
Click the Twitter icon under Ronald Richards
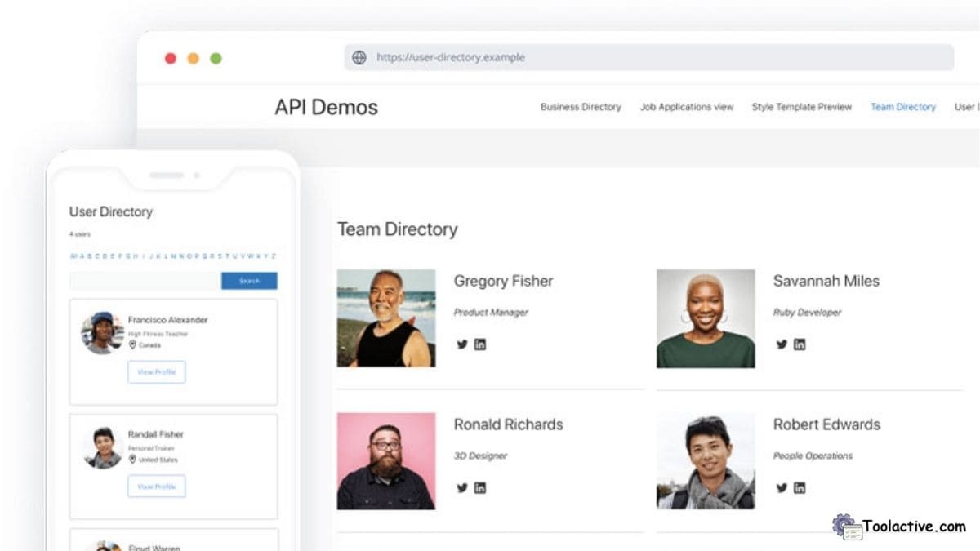[462, 488]
